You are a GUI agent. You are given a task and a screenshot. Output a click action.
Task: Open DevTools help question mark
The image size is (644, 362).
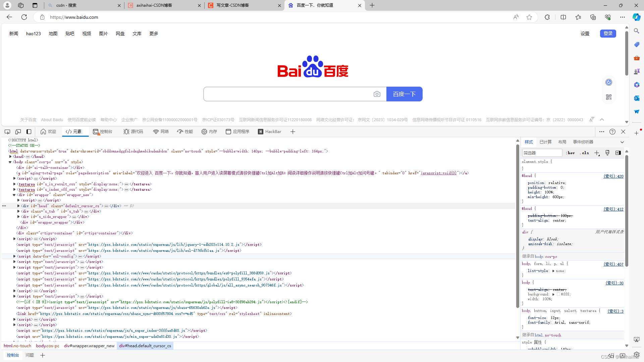pyautogui.click(x=612, y=132)
